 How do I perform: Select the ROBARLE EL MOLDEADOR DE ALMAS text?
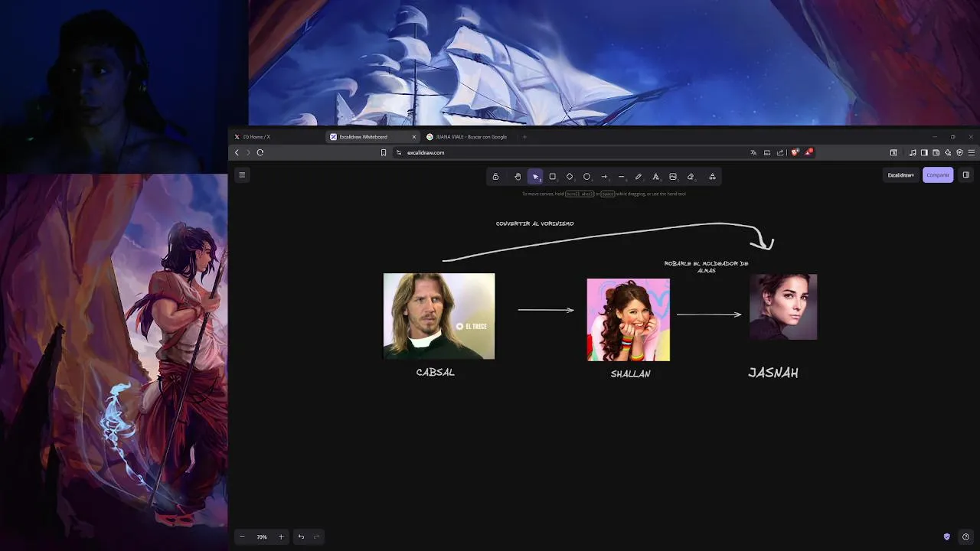(706, 266)
